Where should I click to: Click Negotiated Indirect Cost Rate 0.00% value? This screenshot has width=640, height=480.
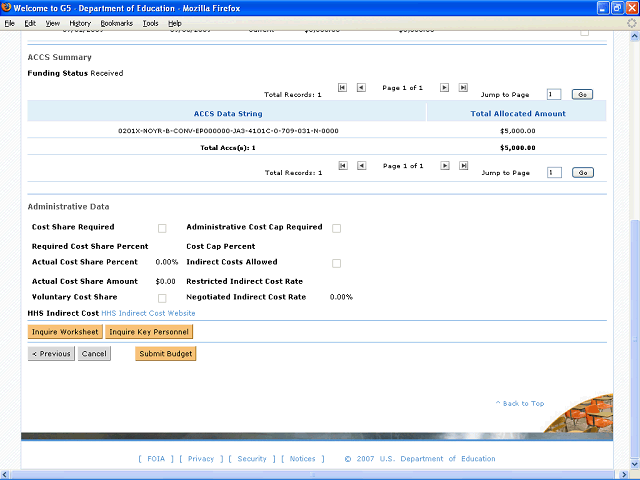[341, 297]
